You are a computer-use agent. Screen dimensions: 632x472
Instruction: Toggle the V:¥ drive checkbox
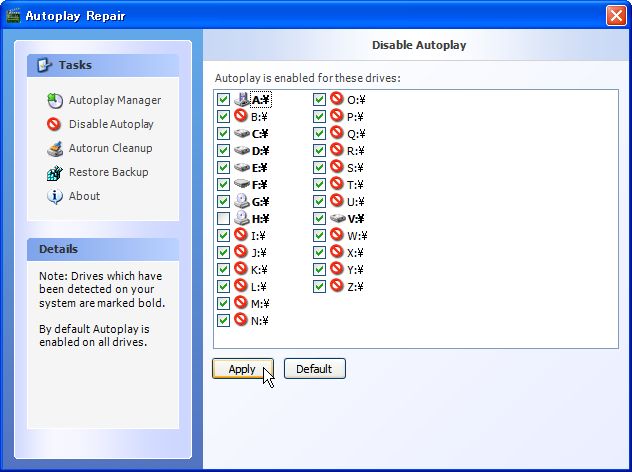click(x=319, y=218)
